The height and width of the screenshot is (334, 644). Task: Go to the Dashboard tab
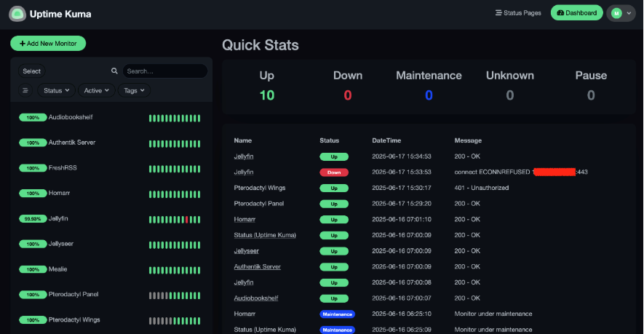point(577,13)
